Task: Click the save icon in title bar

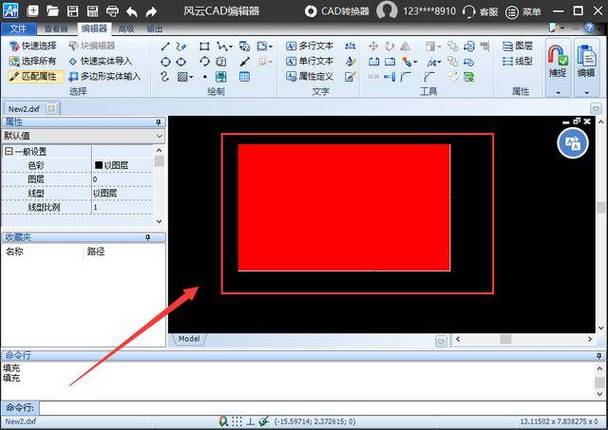Action: point(73,11)
